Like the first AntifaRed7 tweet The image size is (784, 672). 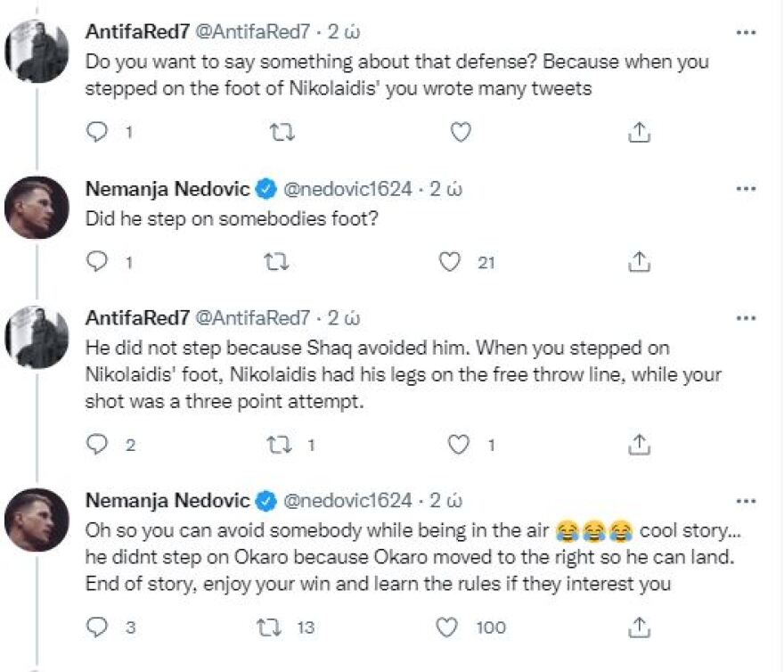tap(459, 133)
